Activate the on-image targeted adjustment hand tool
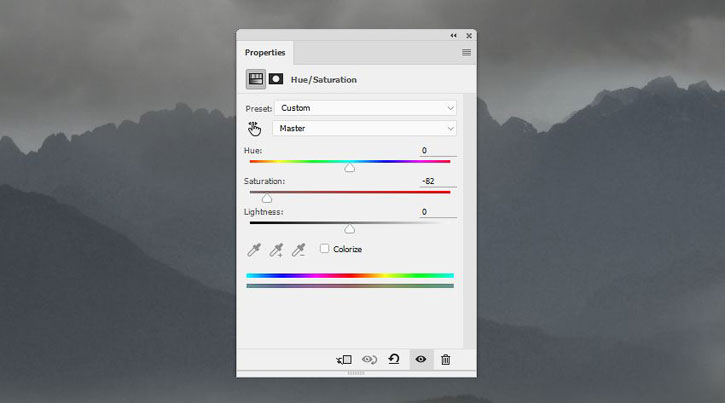725x403 pixels. click(x=254, y=129)
